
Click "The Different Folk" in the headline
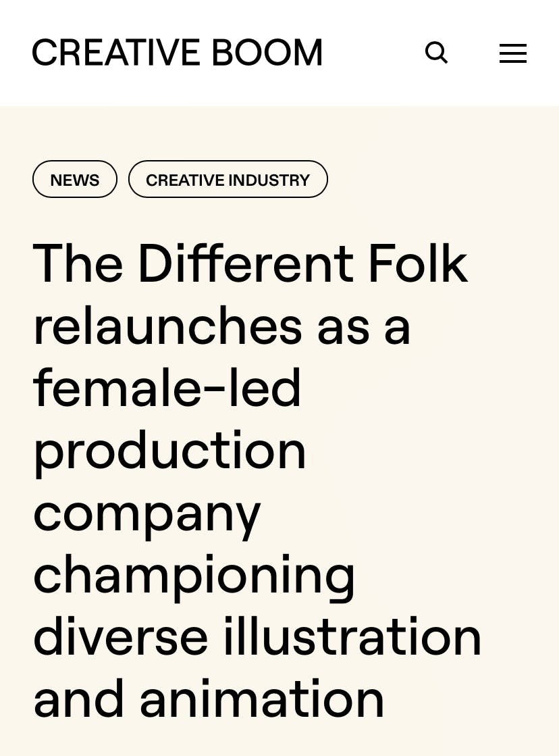coord(250,263)
